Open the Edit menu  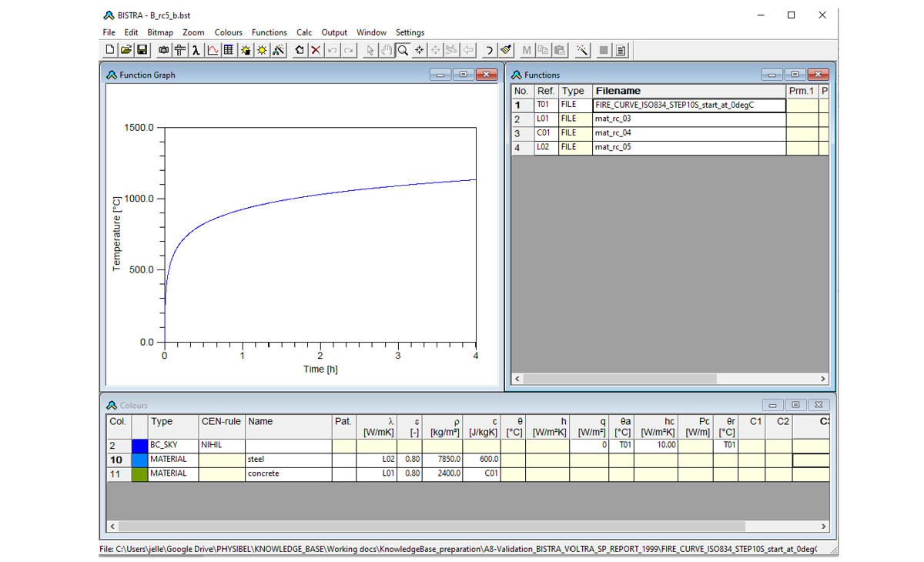coord(132,32)
